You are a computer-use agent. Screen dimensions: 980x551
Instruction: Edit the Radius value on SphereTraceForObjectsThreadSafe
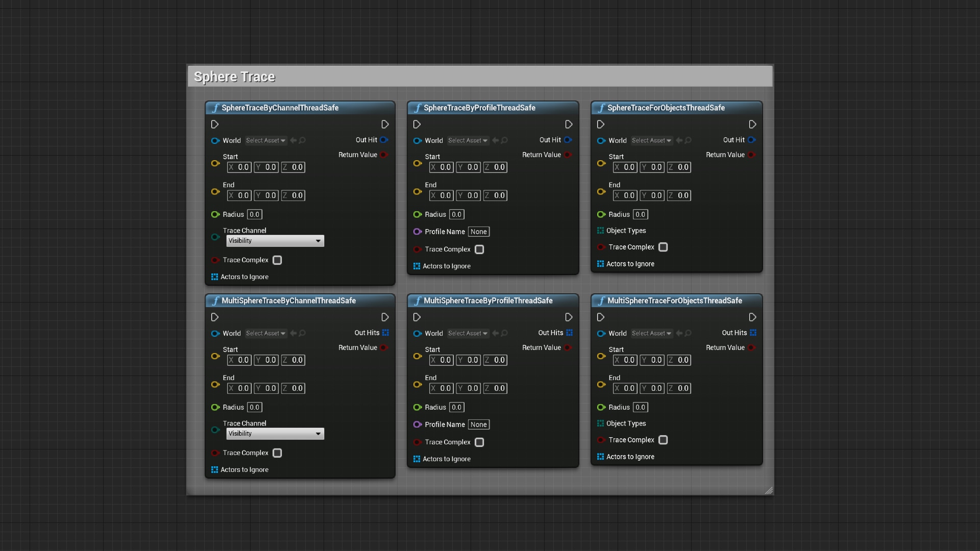click(640, 214)
